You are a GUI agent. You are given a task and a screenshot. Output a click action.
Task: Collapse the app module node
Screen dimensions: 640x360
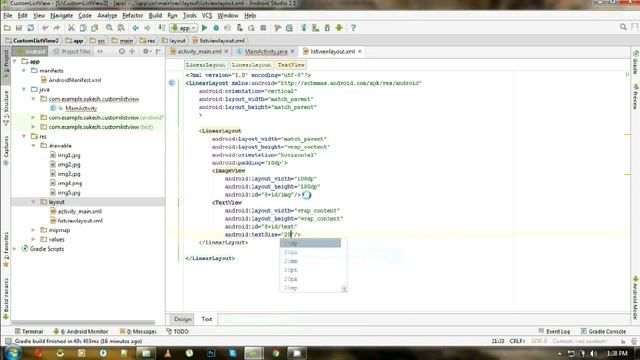pyautogui.click(x=15, y=61)
